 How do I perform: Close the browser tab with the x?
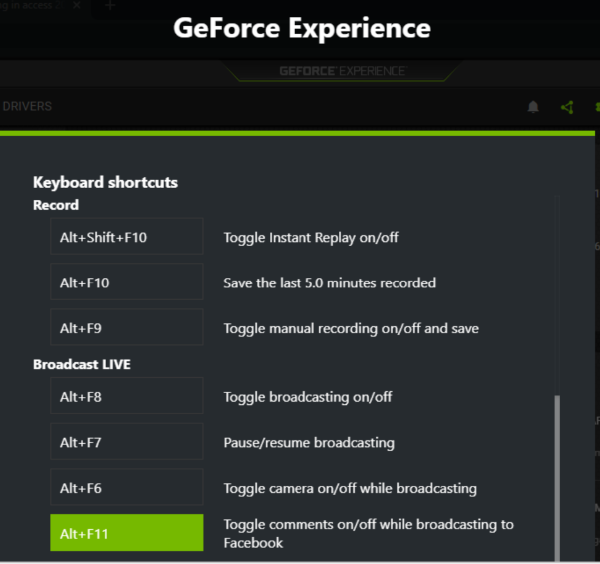pyautogui.click(x=77, y=5)
